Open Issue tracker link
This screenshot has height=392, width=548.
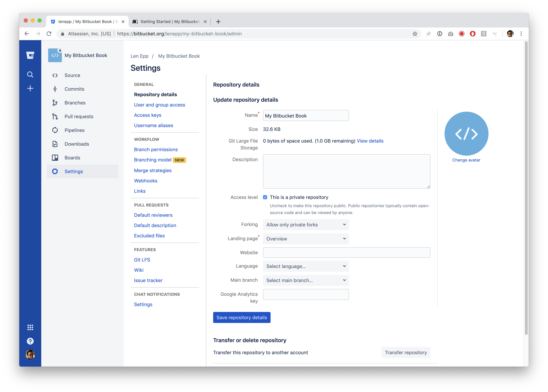tap(148, 280)
